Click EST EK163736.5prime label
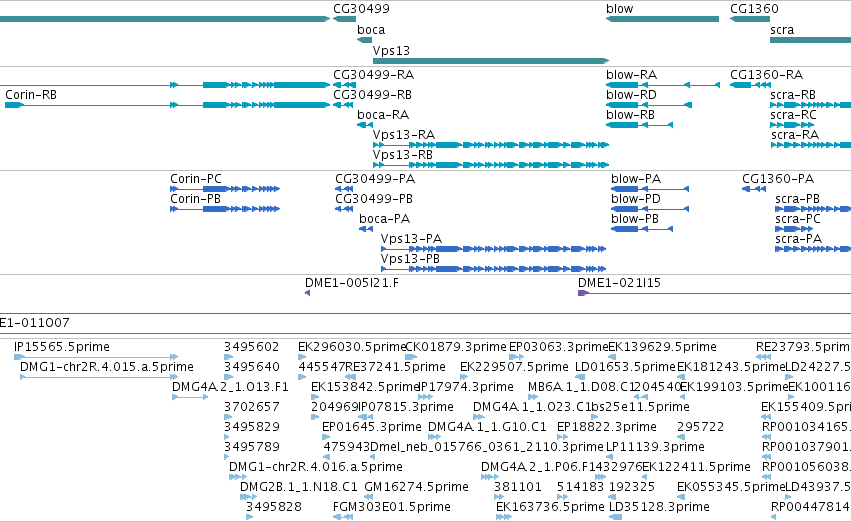Screen dimensions: 851x522 point(550,508)
